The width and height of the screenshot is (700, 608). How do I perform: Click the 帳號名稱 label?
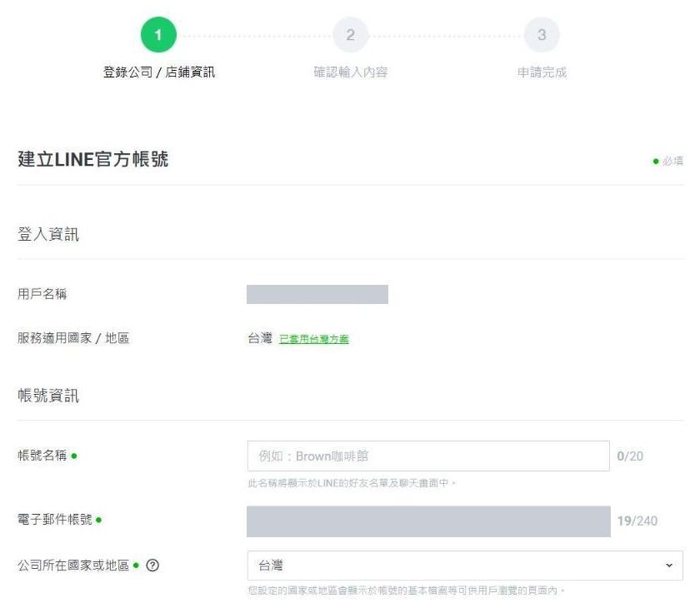point(42,456)
